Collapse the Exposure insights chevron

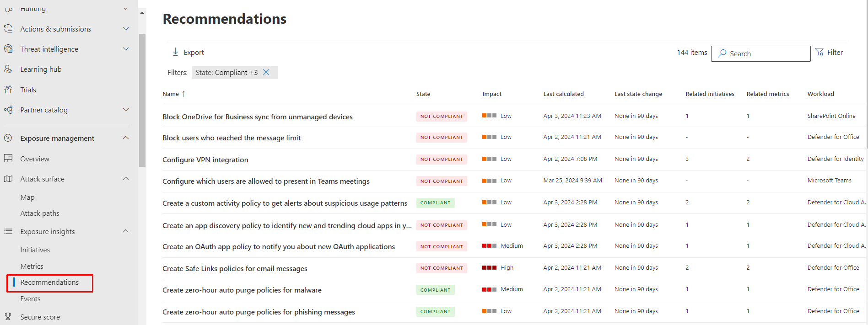pos(126,231)
